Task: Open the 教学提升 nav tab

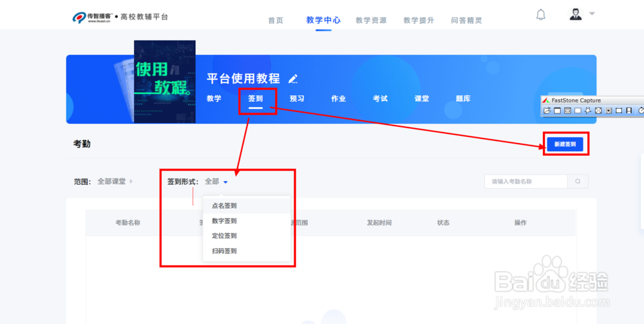Action: pos(419,20)
